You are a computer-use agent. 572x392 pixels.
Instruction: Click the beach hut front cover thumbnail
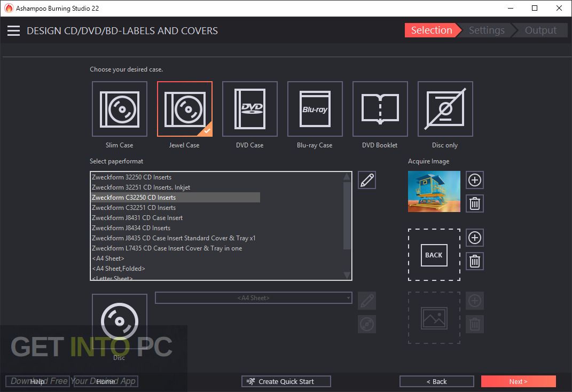point(434,191)
